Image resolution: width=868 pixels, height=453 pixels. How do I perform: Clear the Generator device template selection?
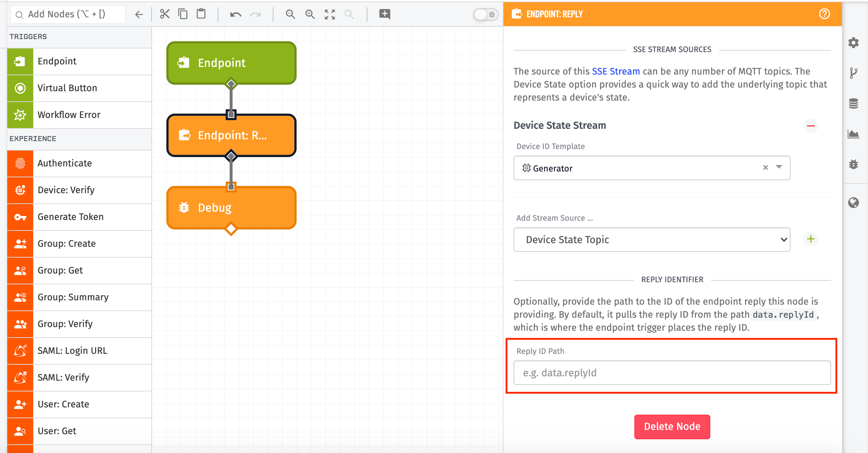pos(765,168)
